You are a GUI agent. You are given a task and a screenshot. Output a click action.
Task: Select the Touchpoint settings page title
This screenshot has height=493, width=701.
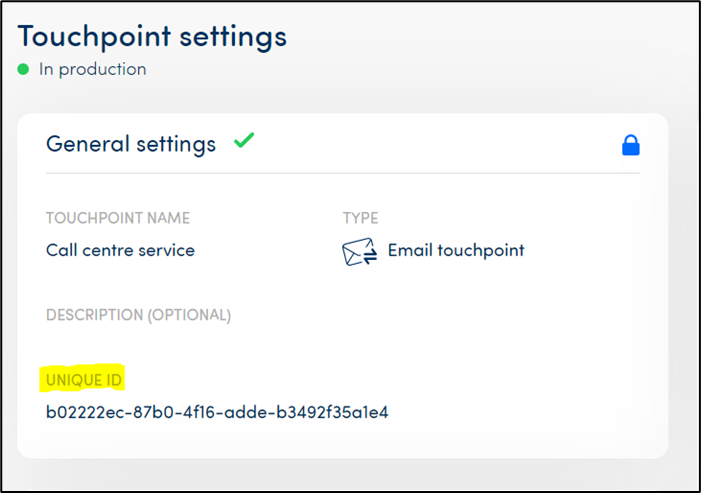tap(152, 36)
